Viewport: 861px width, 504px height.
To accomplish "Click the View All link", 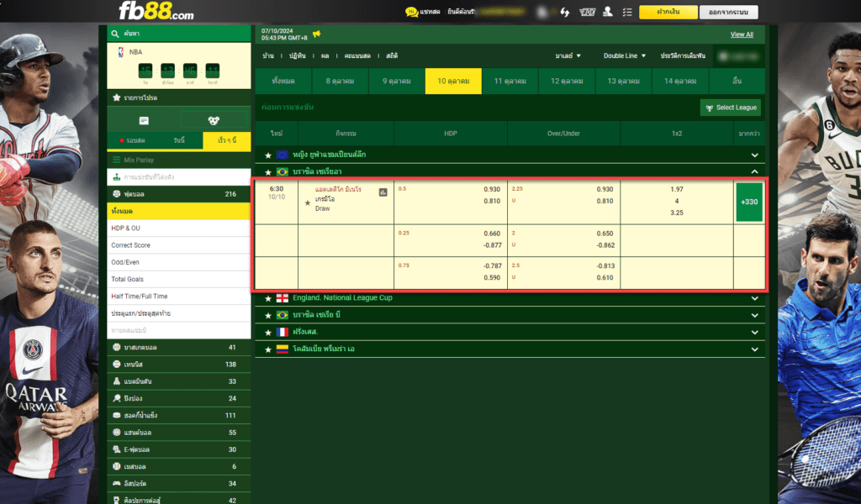I will pos(742,34).
